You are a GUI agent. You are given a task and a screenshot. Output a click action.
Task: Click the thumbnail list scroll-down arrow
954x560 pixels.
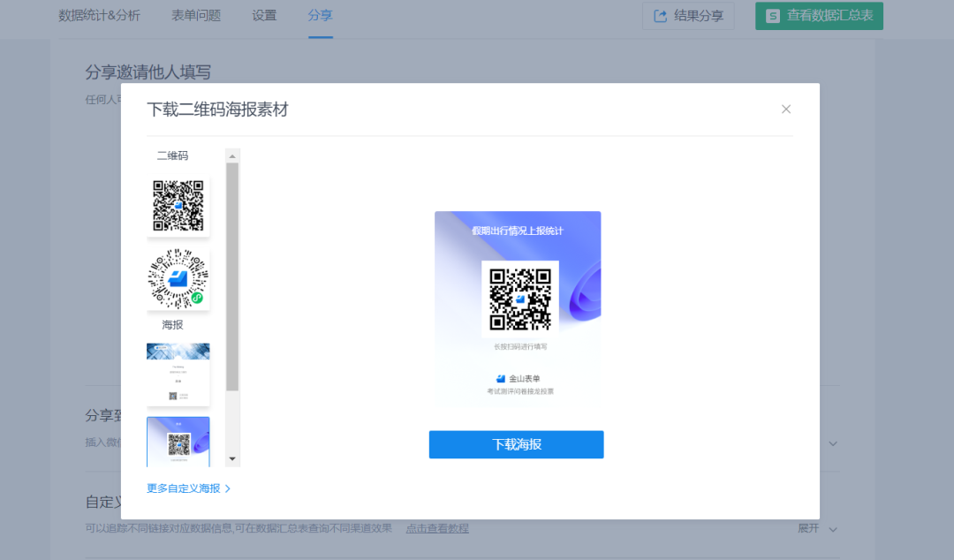coord(231,459)
